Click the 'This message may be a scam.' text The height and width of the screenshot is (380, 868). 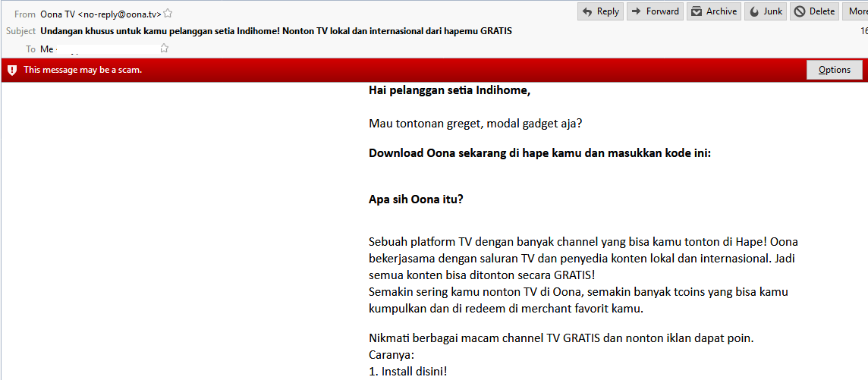click(83, 71)
